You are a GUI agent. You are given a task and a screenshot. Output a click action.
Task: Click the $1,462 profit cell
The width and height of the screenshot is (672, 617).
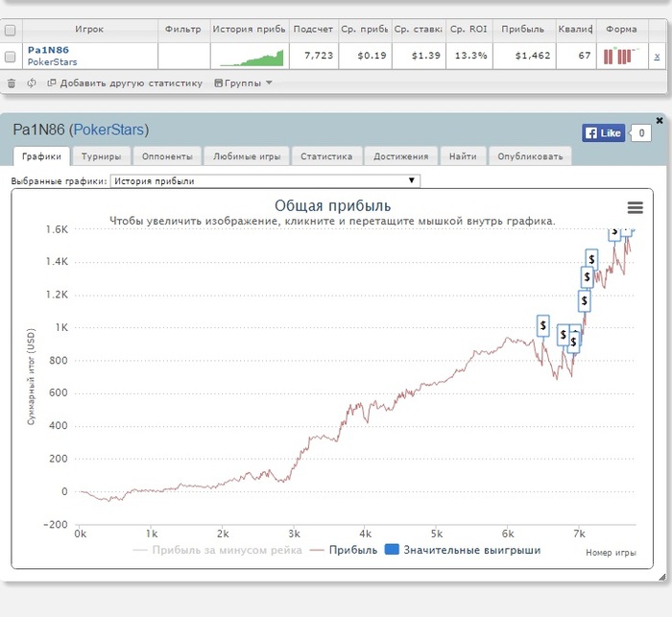point(524,56)
